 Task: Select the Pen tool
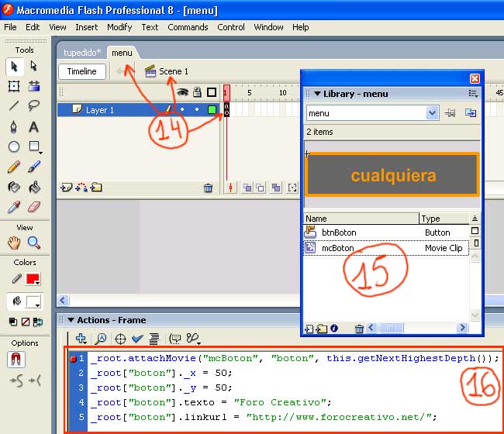14,127
